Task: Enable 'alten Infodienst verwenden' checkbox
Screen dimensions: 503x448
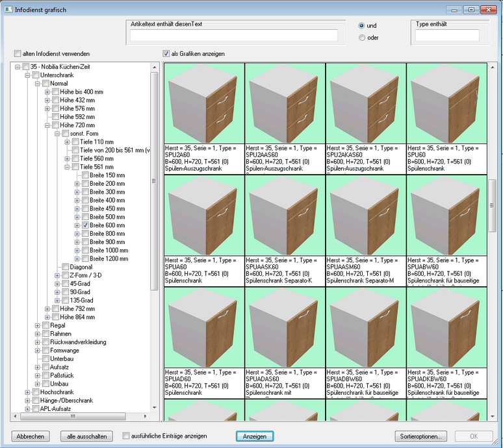Action: [18, 53]
